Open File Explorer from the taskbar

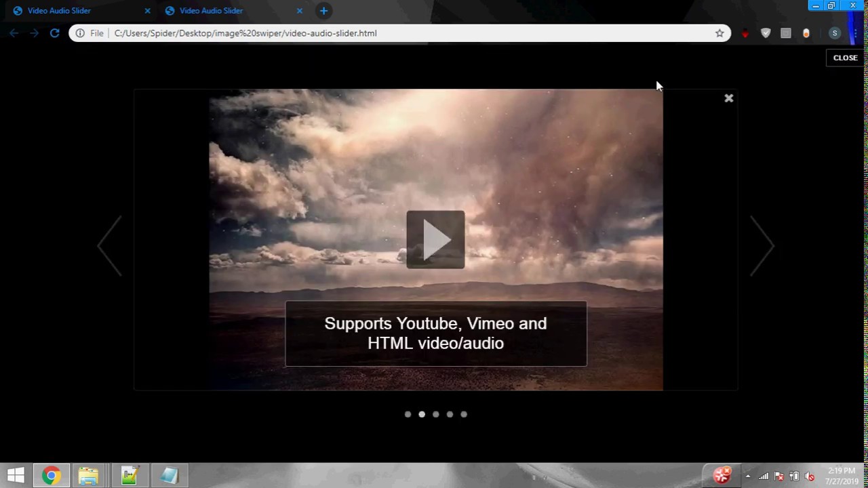point(88,476)
